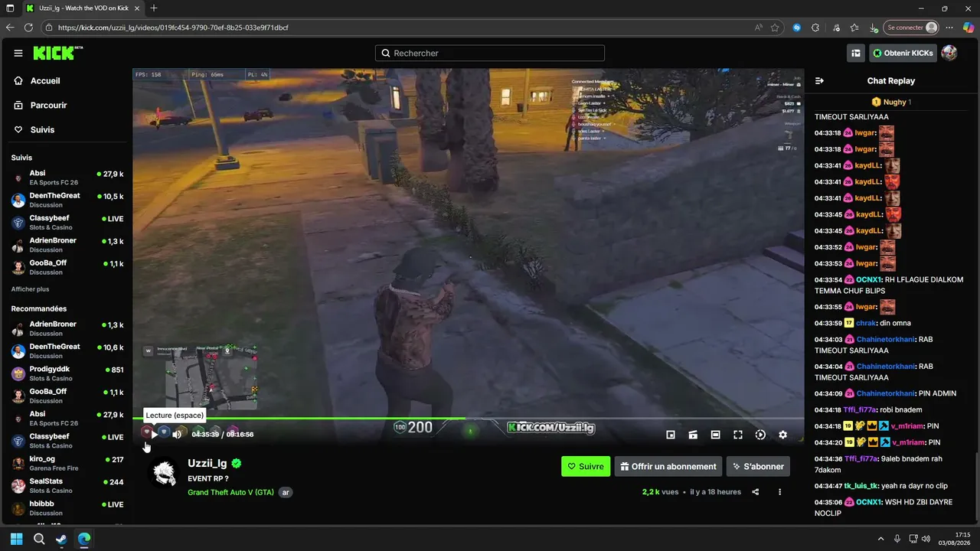This screenshot has width=980, height=551.
Task: Open the Favorites list in toolbar
Action: tap(854, 28)
